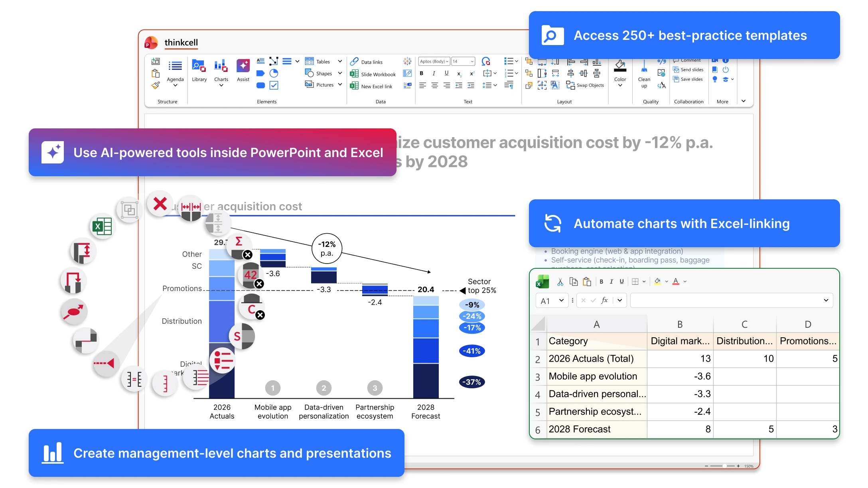Insert a Harvey ball element
The height and width of the screenshot is (488, 868).
coord(274,73)
